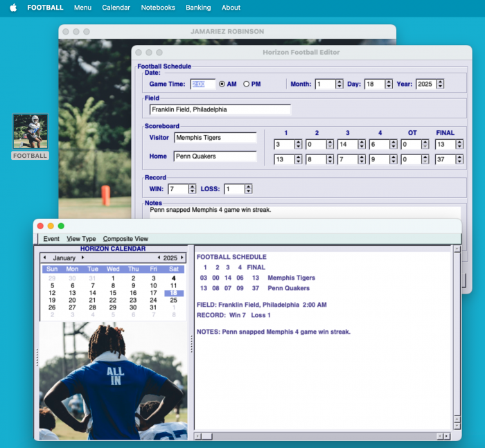Select January 18 on the calendar
Viewport: 485px width, 448px height.
[x=173, y=293]
